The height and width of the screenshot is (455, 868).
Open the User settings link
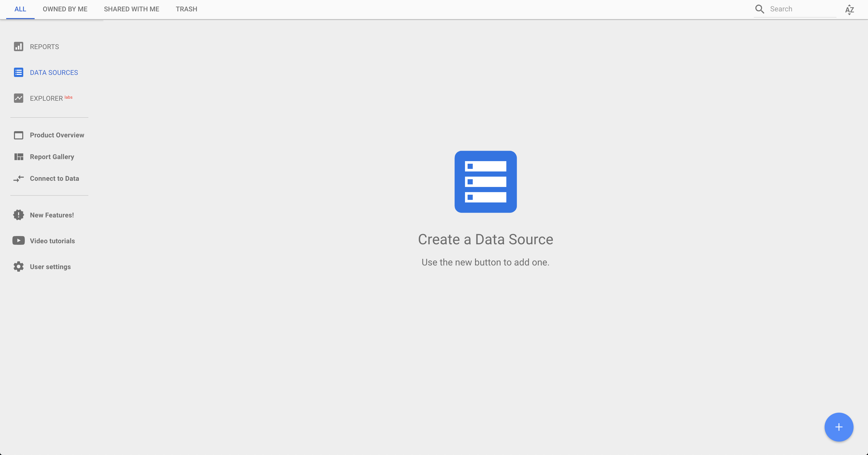(x=50, y=267)
